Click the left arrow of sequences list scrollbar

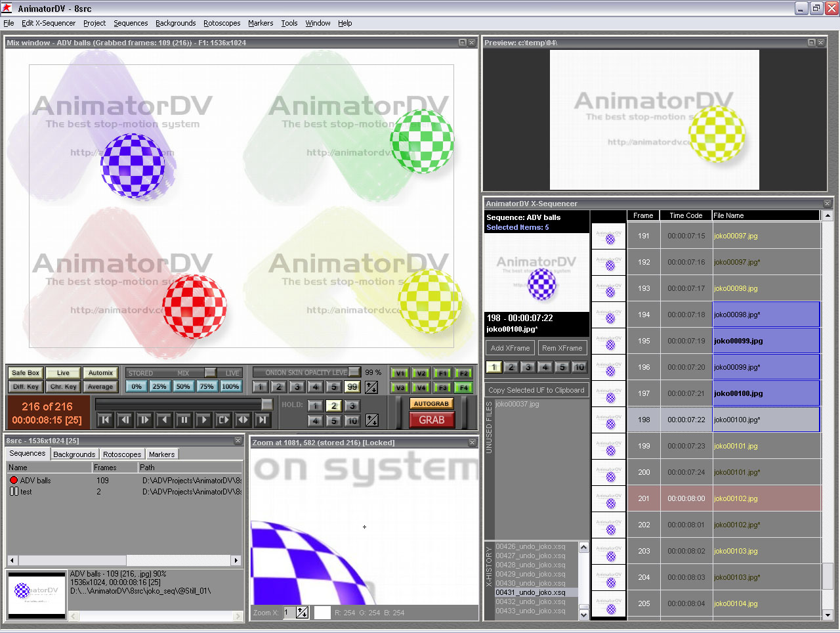point(12,560)
